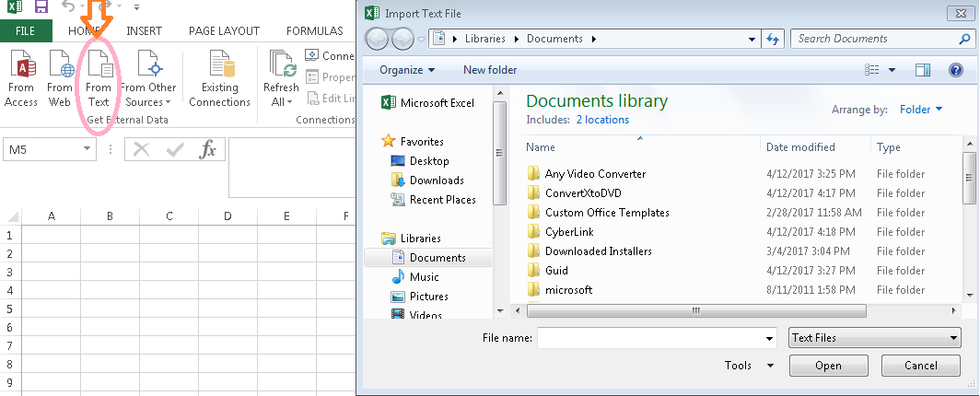This screenshot has width=980, height=396.
Task: Open From Other Sources dropdown
Action: click(148, 78)
